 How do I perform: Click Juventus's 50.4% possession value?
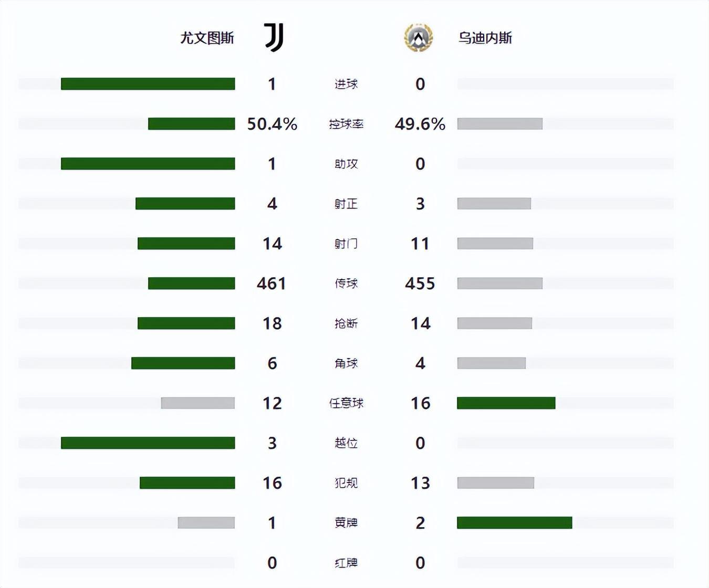[x=272, y=124]
